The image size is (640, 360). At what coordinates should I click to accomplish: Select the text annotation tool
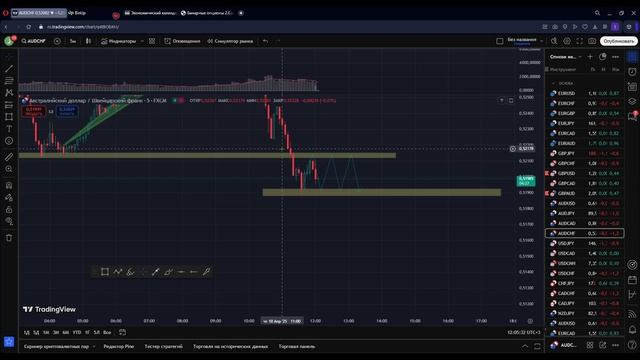click(x=9, y=129)
